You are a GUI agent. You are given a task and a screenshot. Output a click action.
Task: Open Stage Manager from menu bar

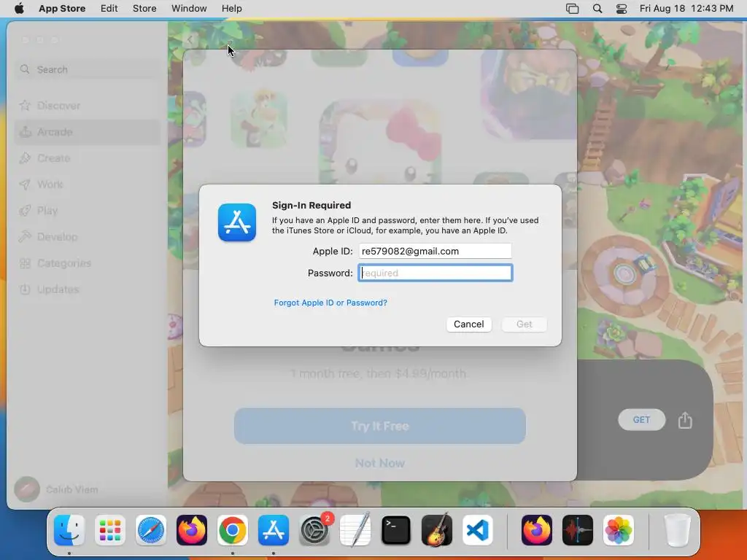coord(572,9)
